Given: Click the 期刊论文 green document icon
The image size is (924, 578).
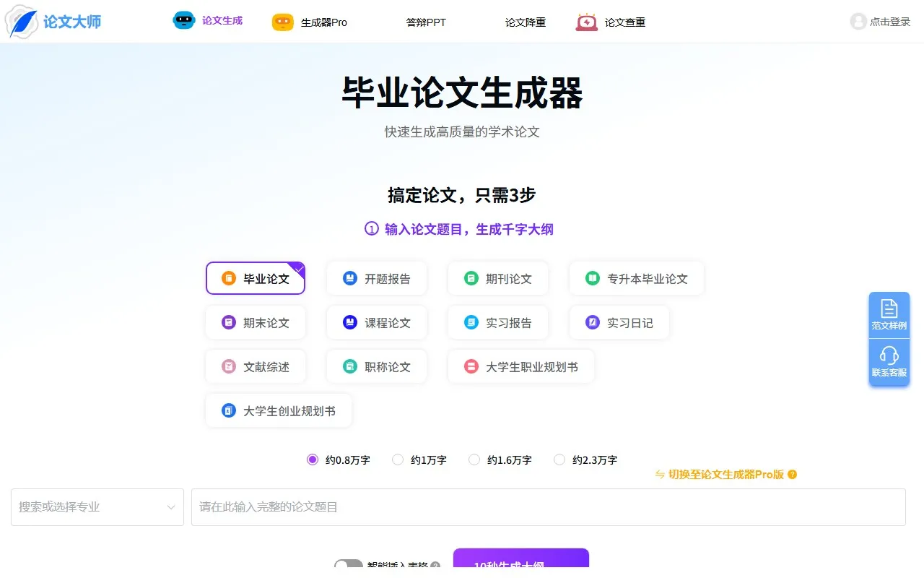Looking at the screenshot, I should tap(471, 277).
